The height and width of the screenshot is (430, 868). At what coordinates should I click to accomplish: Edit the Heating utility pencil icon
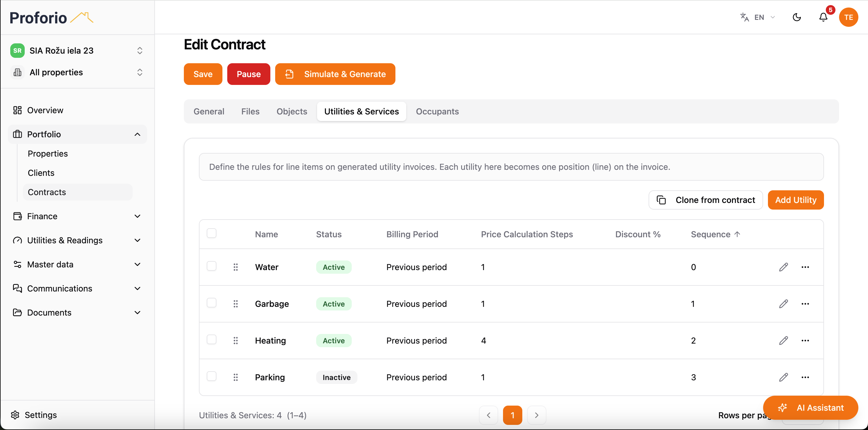click(x=783, y=341)
